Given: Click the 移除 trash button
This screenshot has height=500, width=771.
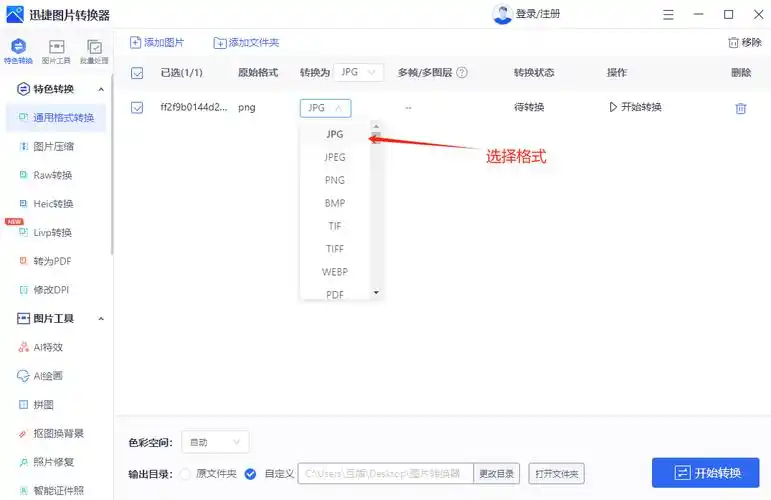Looking at the screenshot, I should tap(744, 42).
